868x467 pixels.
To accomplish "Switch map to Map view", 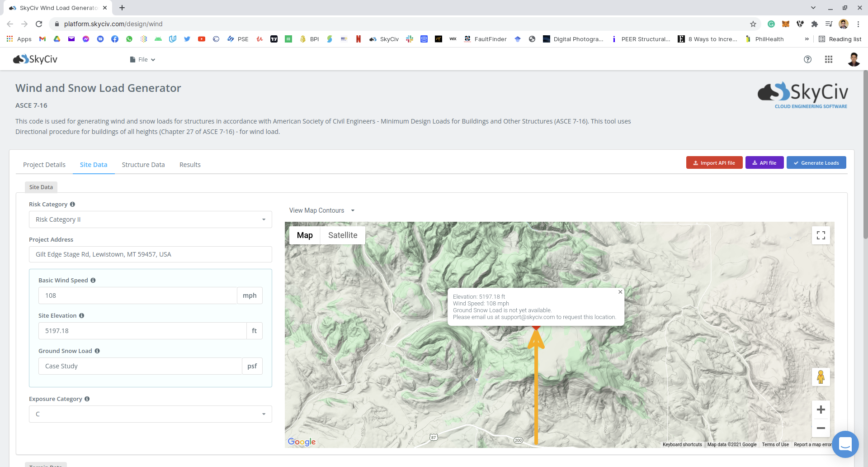I will tap(305, 235).
